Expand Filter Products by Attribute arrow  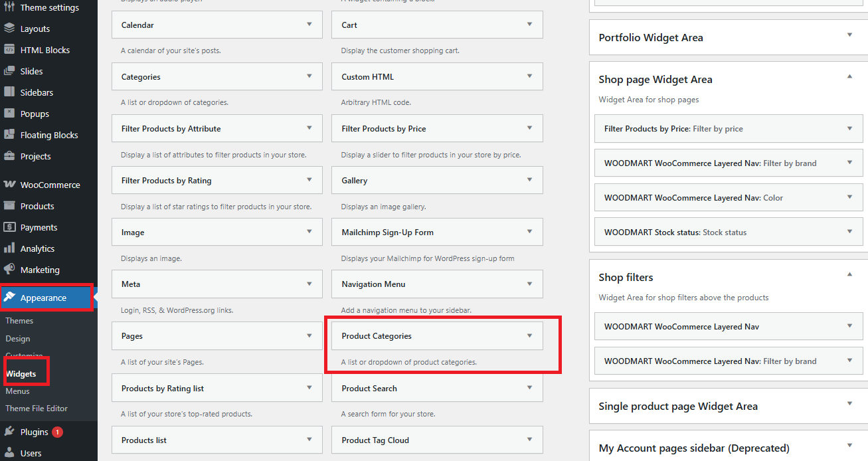coord(309,128)
